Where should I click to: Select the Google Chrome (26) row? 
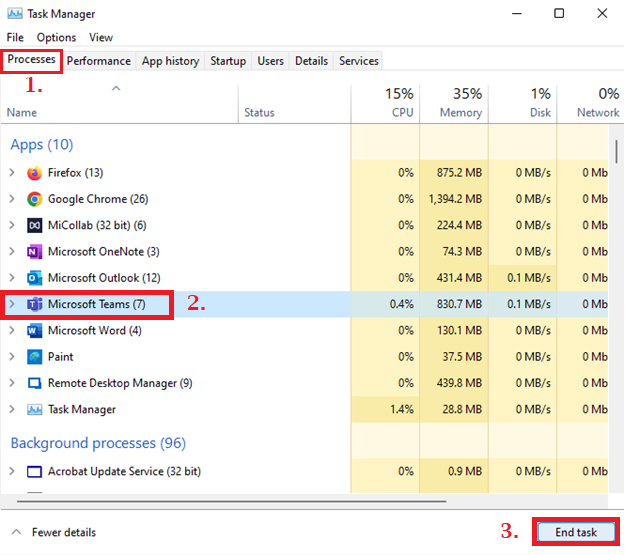[304, 199]
